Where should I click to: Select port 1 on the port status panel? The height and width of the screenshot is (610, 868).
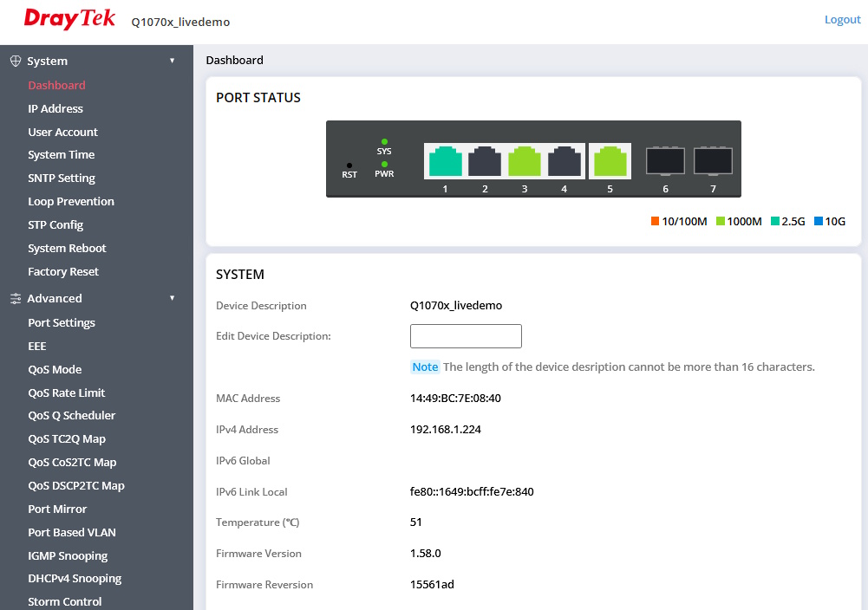pyautogui.click(x=445, y=161)
